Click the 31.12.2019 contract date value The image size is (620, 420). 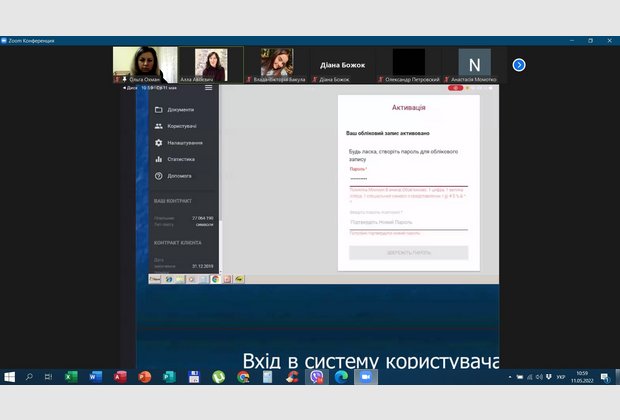[203, 266]
